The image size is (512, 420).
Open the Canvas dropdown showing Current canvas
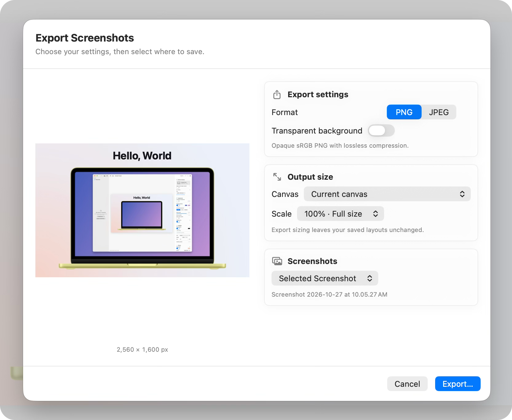[x=387, y=194]
